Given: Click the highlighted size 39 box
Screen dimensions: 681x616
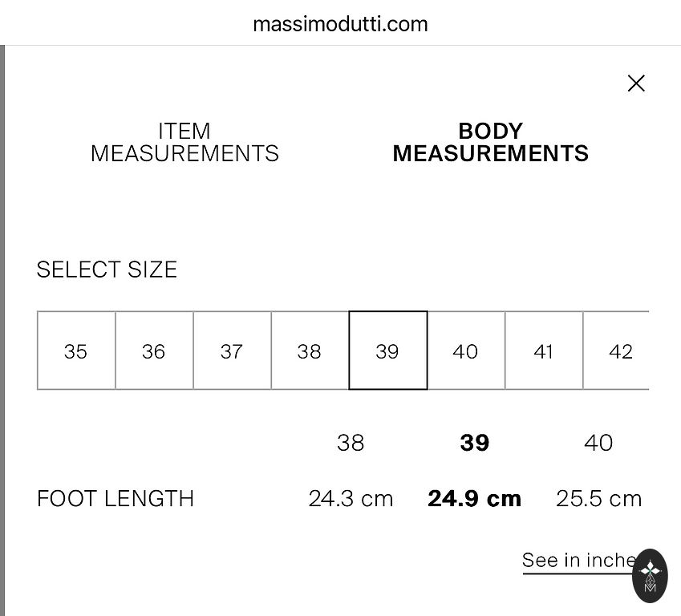Looking at the screenshot, I should tap(387, 351).
